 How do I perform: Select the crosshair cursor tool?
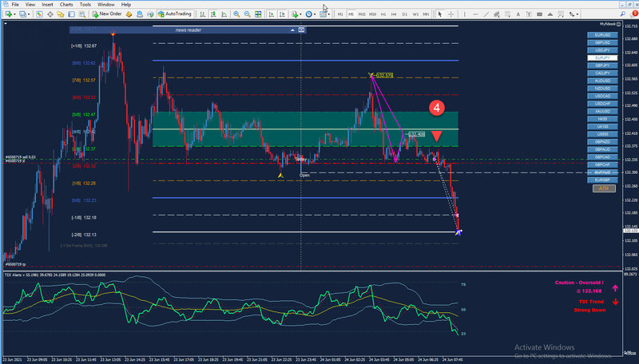[451, 14]
